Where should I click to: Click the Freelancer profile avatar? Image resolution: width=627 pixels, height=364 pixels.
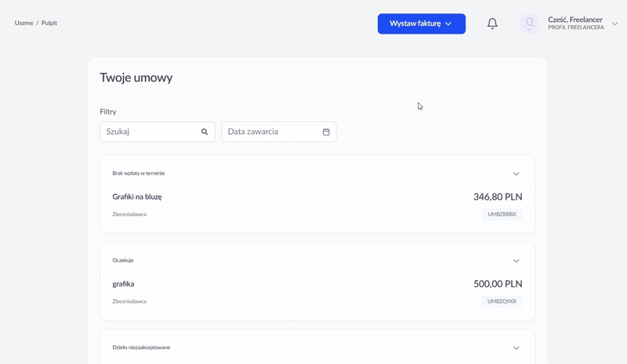click(529, 23)
